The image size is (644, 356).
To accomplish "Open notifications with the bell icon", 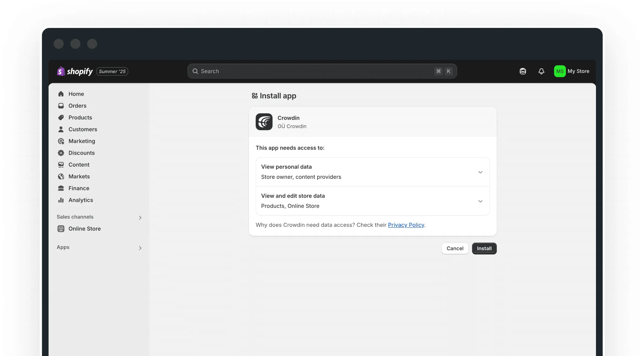I will (541, 71).
